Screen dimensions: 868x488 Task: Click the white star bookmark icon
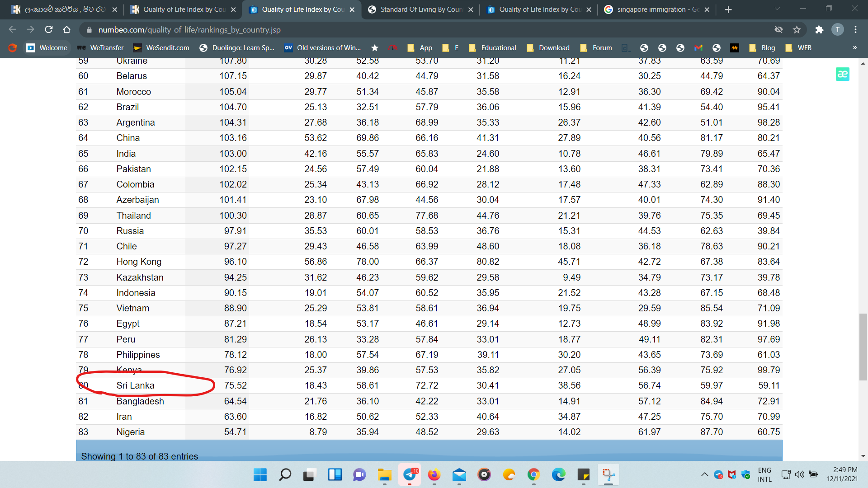(375, 48)
